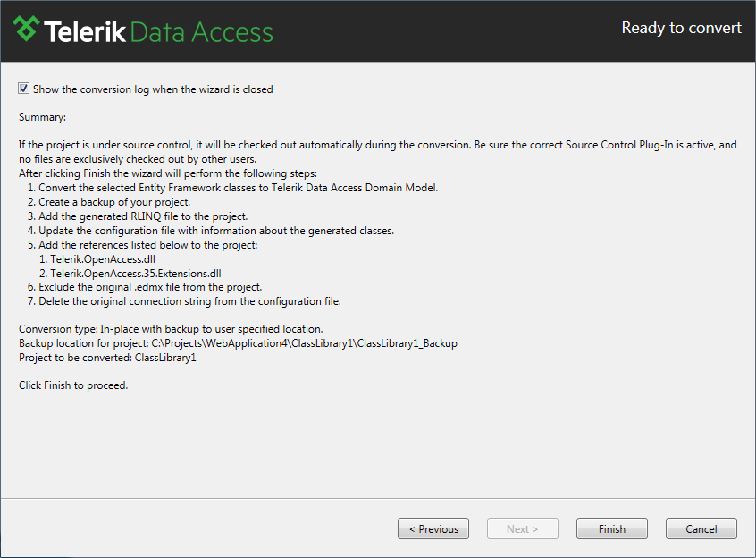Select the 'Summary:' label
This screenshot has width=756, height=558.
[42, 117]
